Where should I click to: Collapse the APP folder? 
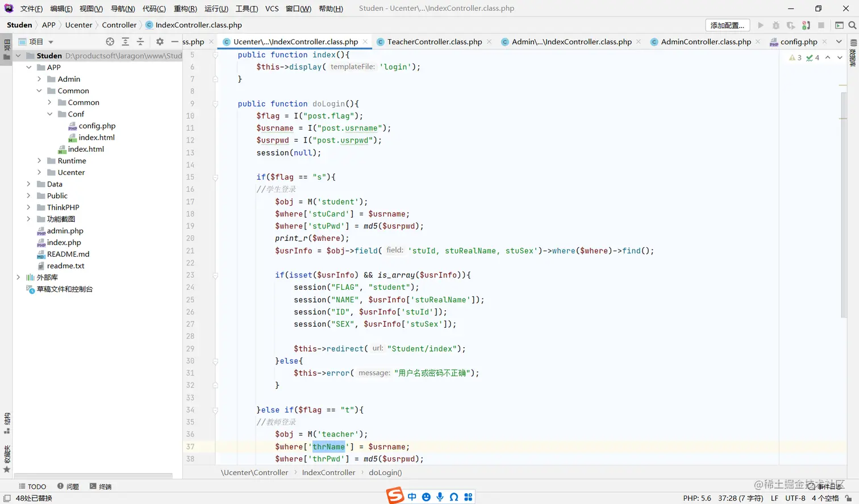point(29,67)
